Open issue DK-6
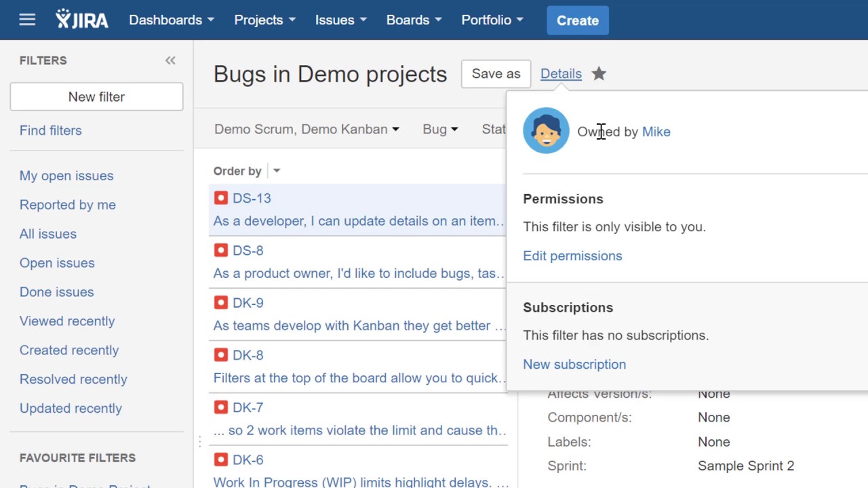Screen dimensions: 868x488 click(248, 460)
